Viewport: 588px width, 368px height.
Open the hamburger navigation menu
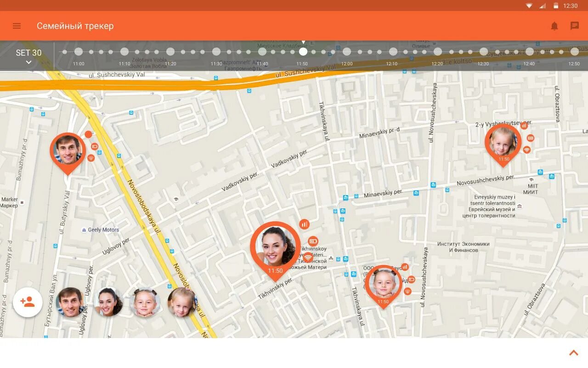tap(17, 26)
